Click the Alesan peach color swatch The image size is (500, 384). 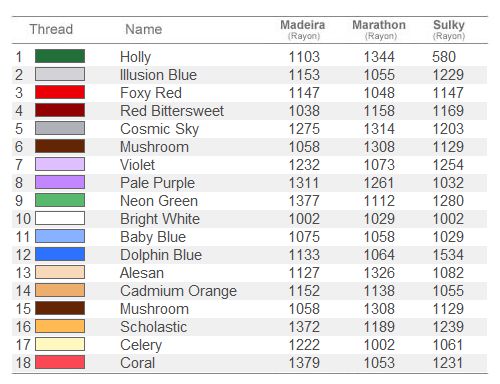click(60, 272)
